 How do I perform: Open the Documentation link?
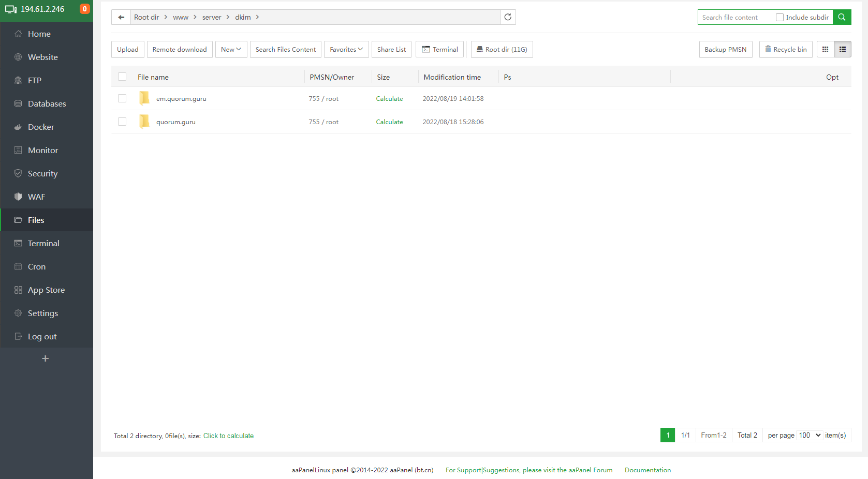pos(648,470)
